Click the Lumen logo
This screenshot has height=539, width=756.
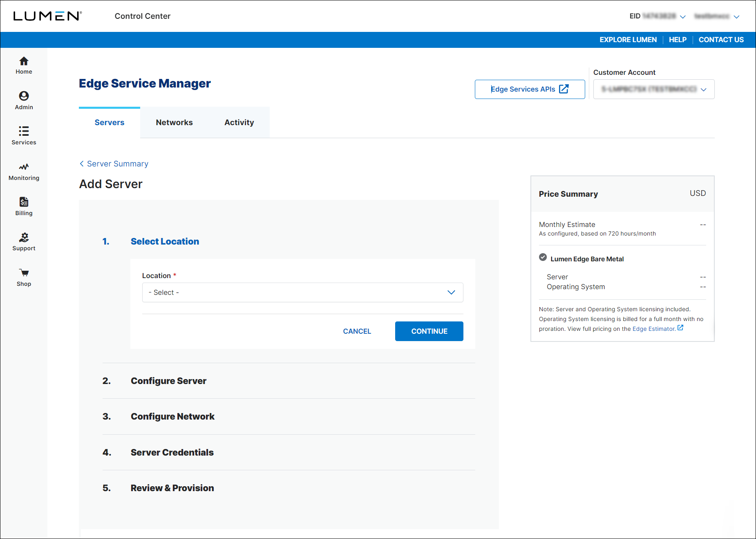tap(47, 16)
